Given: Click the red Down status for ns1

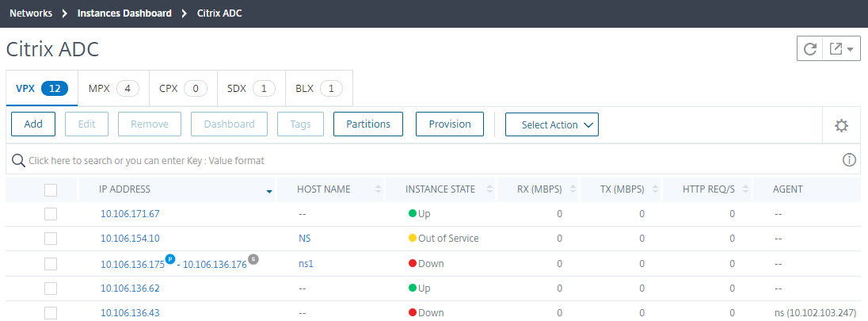Looking at the screenshot, I should pos(426,263).
